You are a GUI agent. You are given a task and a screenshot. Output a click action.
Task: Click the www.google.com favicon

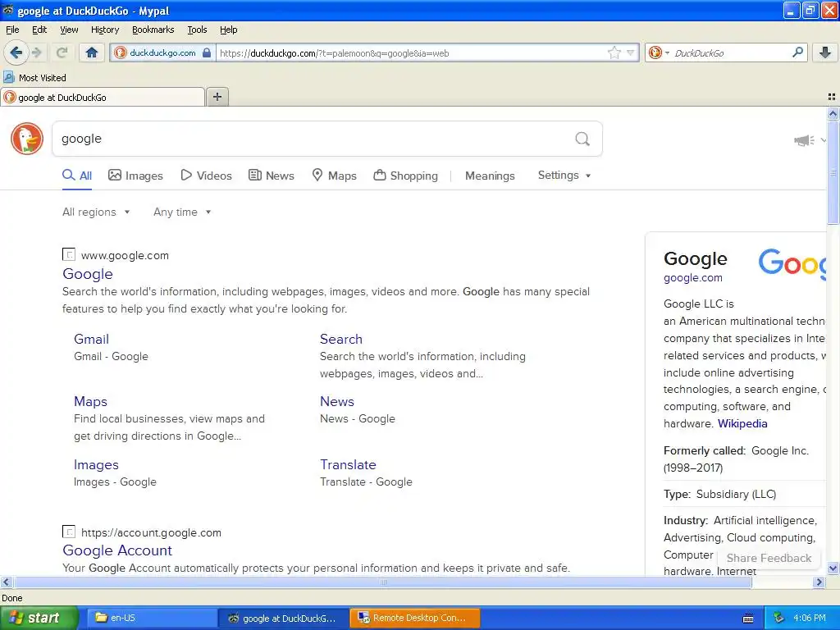(69, 254)
